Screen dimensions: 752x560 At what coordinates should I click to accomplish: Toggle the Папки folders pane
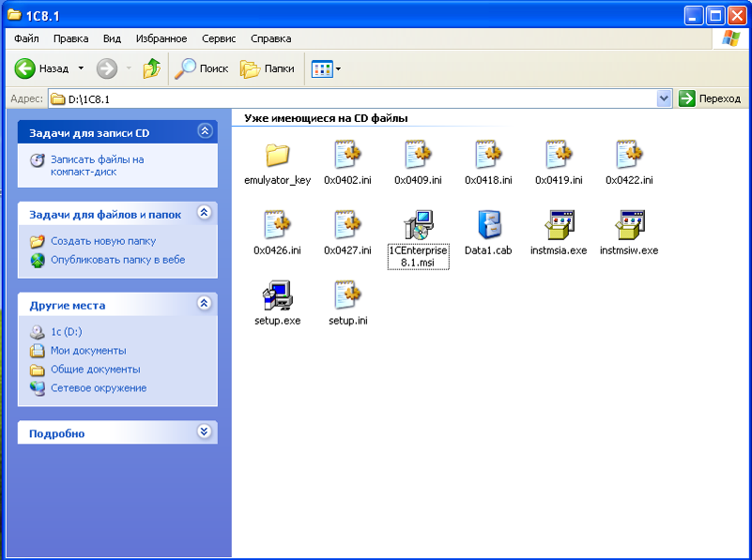268,68
